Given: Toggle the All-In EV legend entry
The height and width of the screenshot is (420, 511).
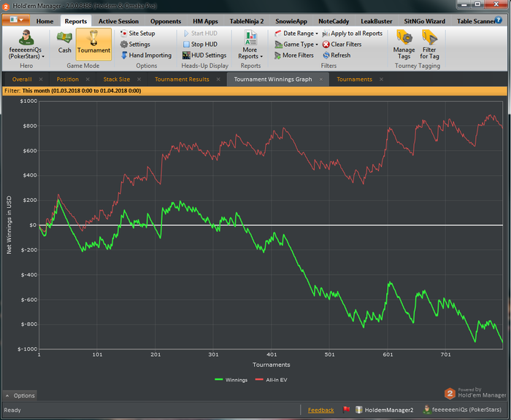Looking at the screenshot, I should [271, 380].
